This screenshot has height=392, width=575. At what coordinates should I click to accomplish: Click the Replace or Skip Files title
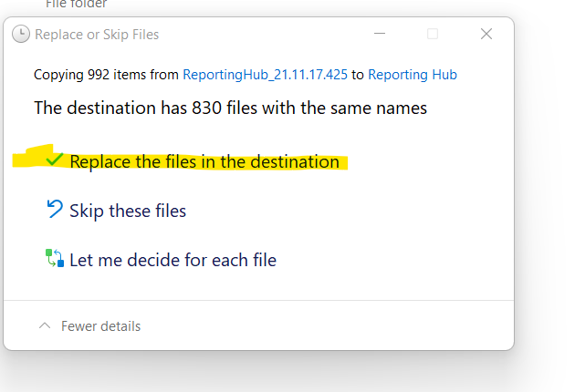[x=97, y=35]
